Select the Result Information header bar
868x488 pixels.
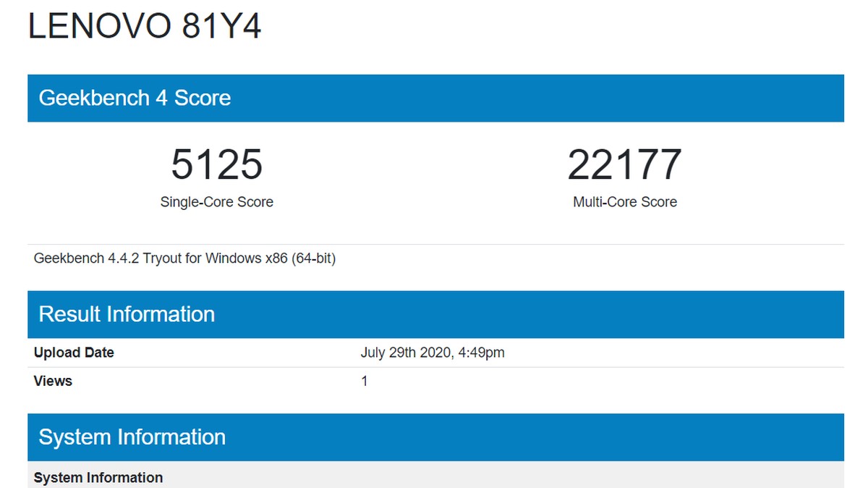435,314
